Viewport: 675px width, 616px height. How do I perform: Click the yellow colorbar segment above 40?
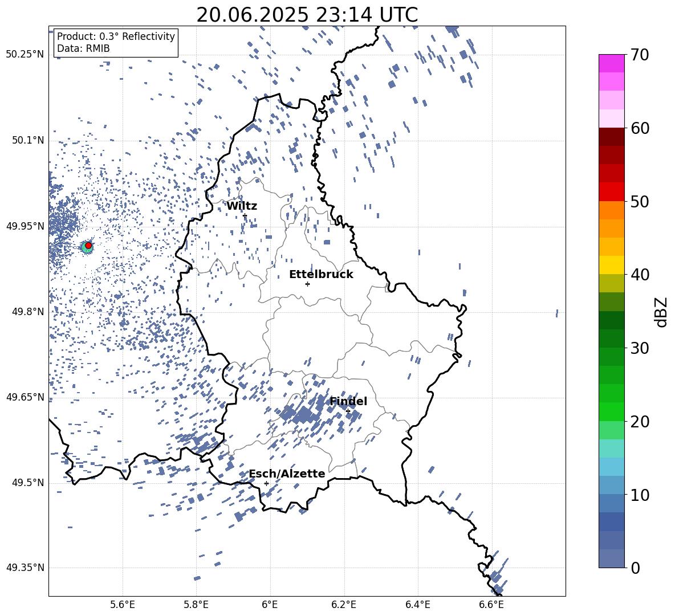(612, 265)
